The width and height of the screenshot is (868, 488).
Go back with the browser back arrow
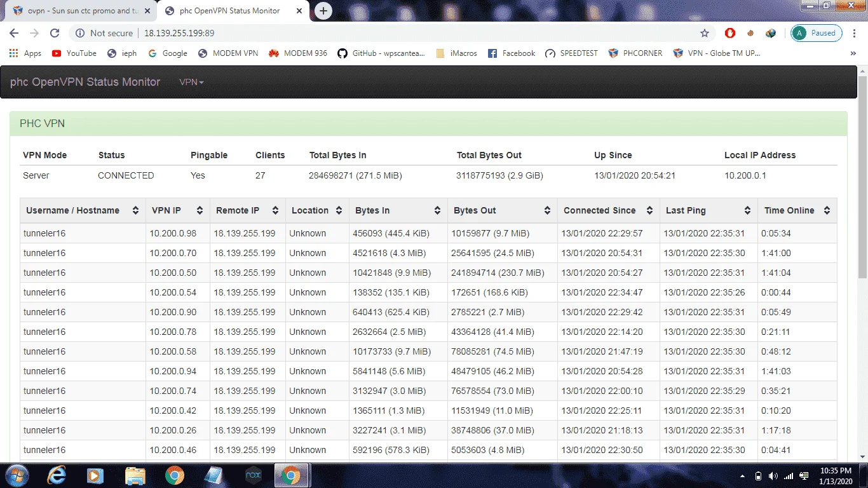point(14,33)
